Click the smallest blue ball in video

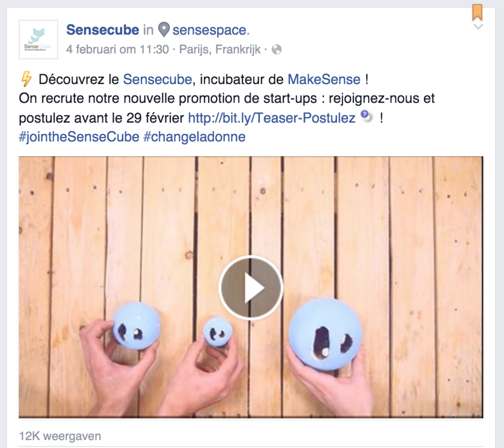pos(217,332)
